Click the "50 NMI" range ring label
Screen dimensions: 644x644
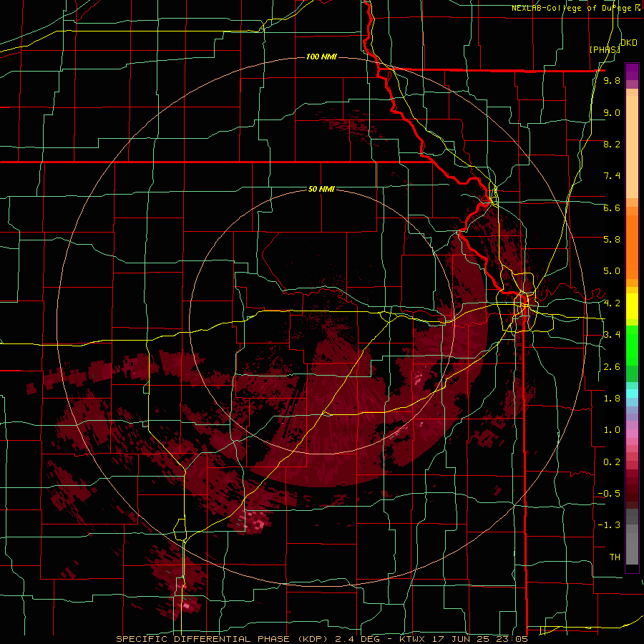coord(321,190)
